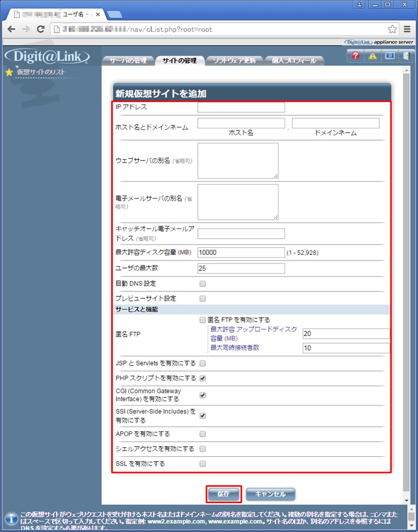Click 最大許容 アップロードディスク容量 label
Image resolution: width=418 pixels, height=532 pixels.
point(254,334)
